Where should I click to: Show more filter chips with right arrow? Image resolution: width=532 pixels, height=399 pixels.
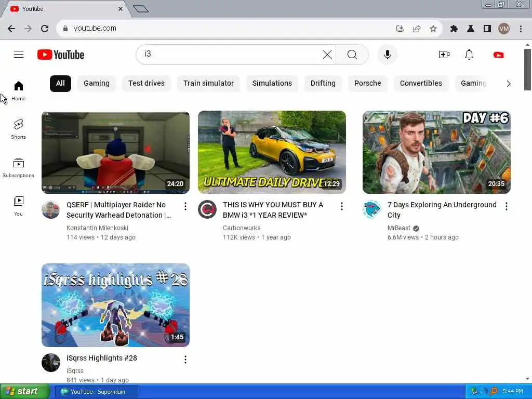coord(508,84)
